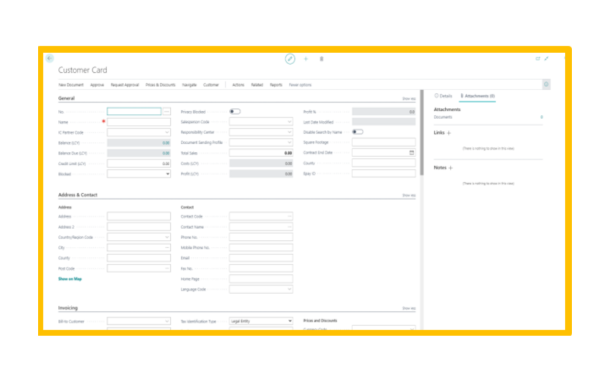Add a new note with plus icon
The height and width of the screenshot is (381, 610).
tap(450, 168)
